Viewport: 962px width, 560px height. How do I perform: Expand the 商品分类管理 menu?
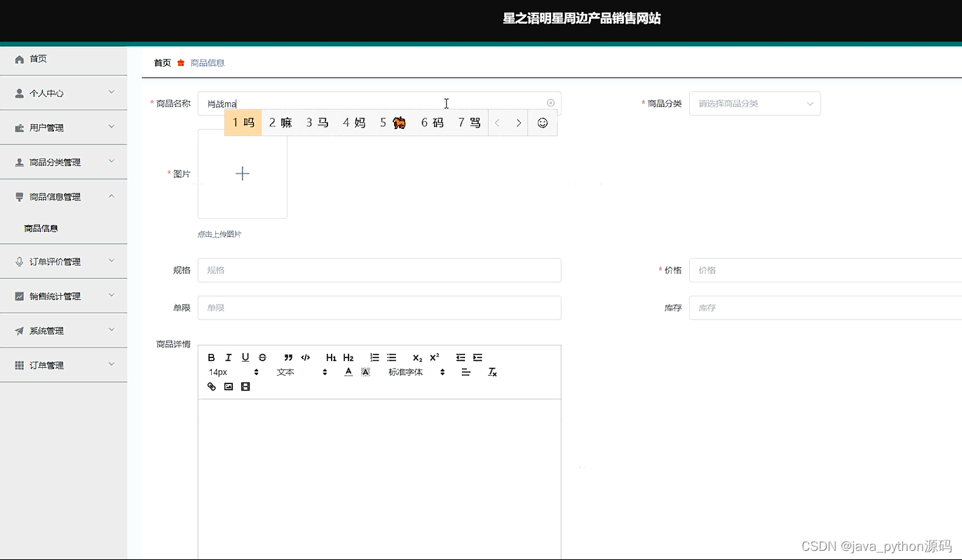[x=63, y=162]
